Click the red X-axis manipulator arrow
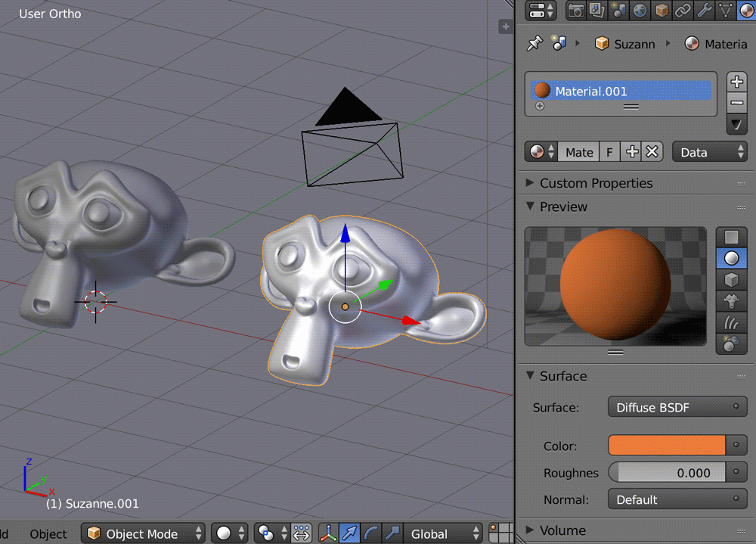This screenshot has height=544, width=756. [x=411, y=320]
